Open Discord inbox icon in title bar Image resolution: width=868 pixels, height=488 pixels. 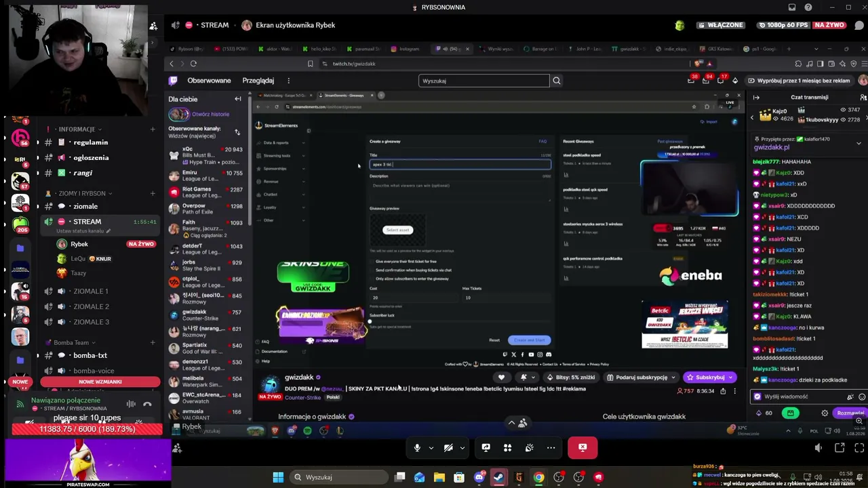tap(792, 7)
